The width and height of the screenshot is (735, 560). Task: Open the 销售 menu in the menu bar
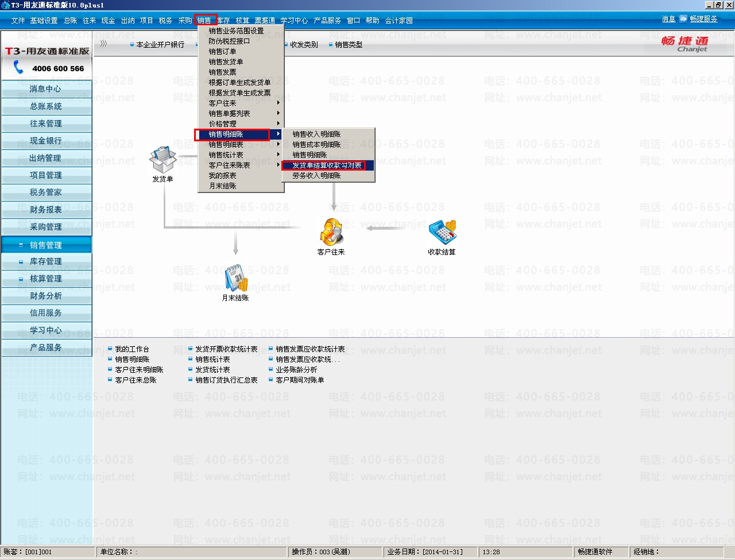(204, 21)
